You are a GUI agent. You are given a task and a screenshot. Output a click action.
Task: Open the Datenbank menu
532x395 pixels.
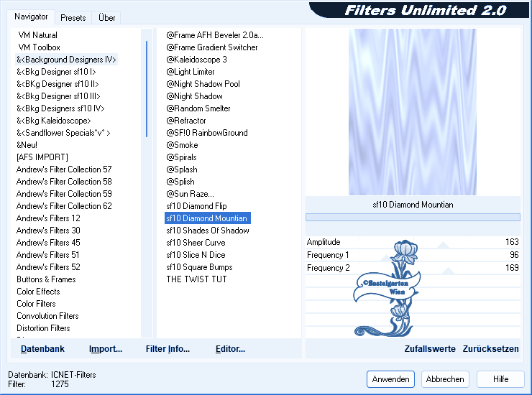click(42, 349)
